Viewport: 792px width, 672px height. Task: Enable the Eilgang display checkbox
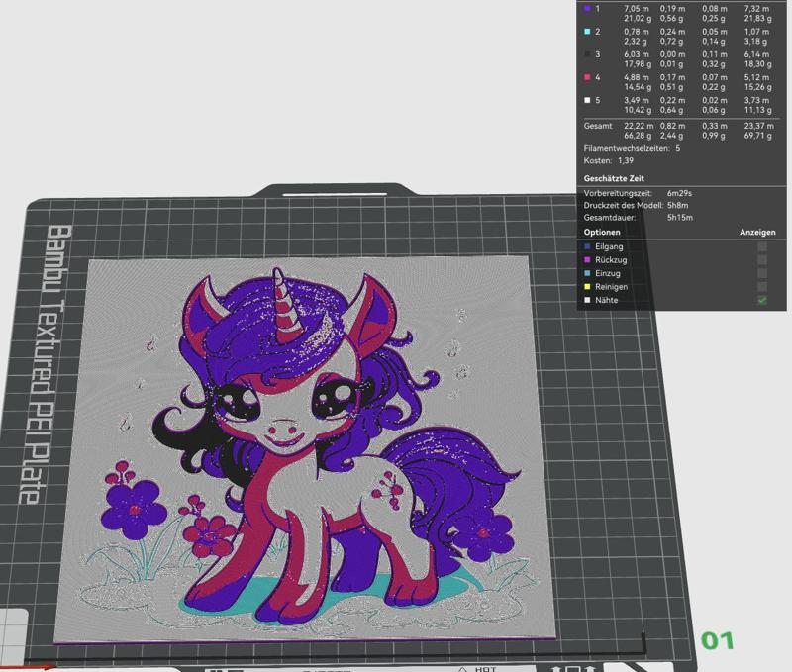tap(762, 245)
